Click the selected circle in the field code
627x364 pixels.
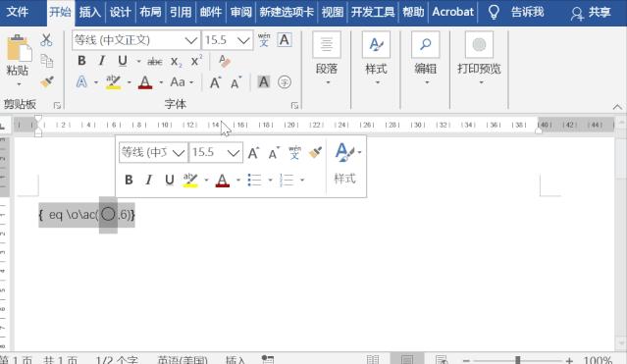coord(108,215)
